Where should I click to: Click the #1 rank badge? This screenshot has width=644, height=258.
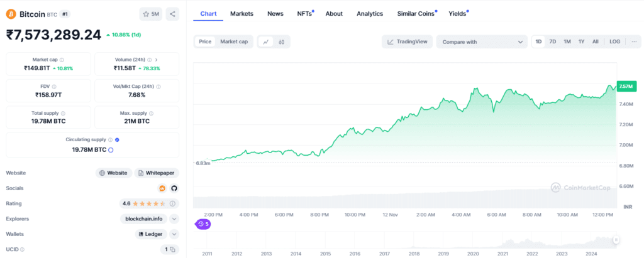(65, 14)
